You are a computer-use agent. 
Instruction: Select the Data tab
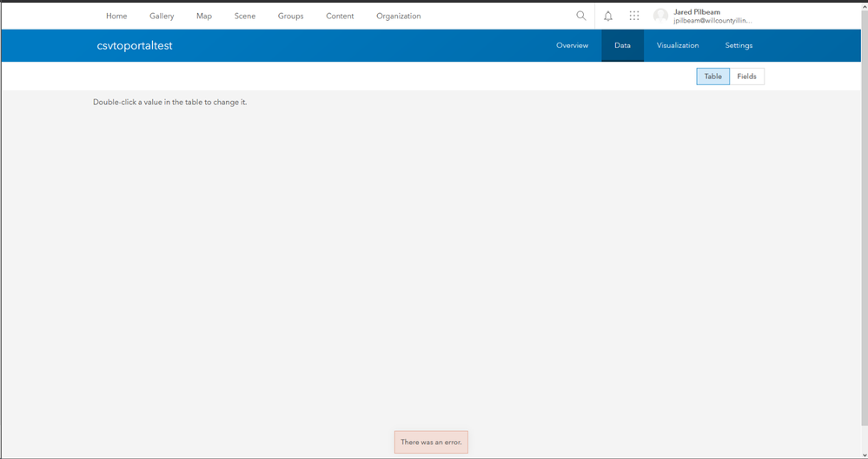pyautogui.click(x=622, y=45)
